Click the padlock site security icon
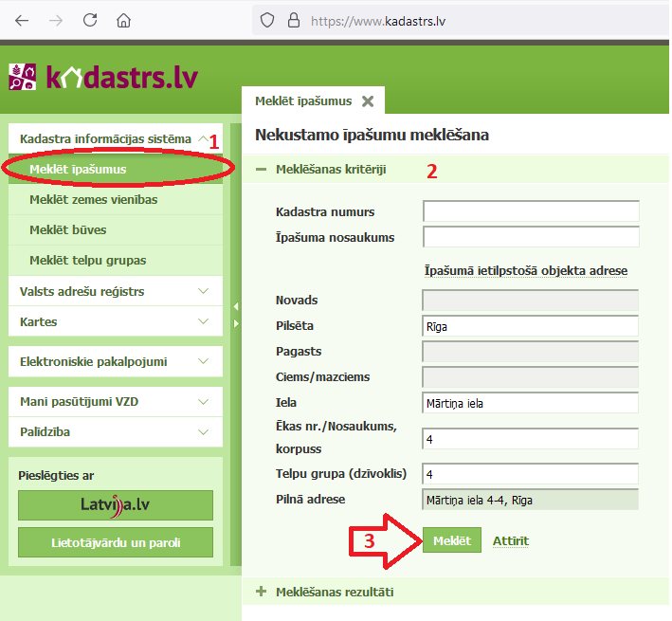The height and width of the screenshot is (621, 672). [x=293, y=20]
